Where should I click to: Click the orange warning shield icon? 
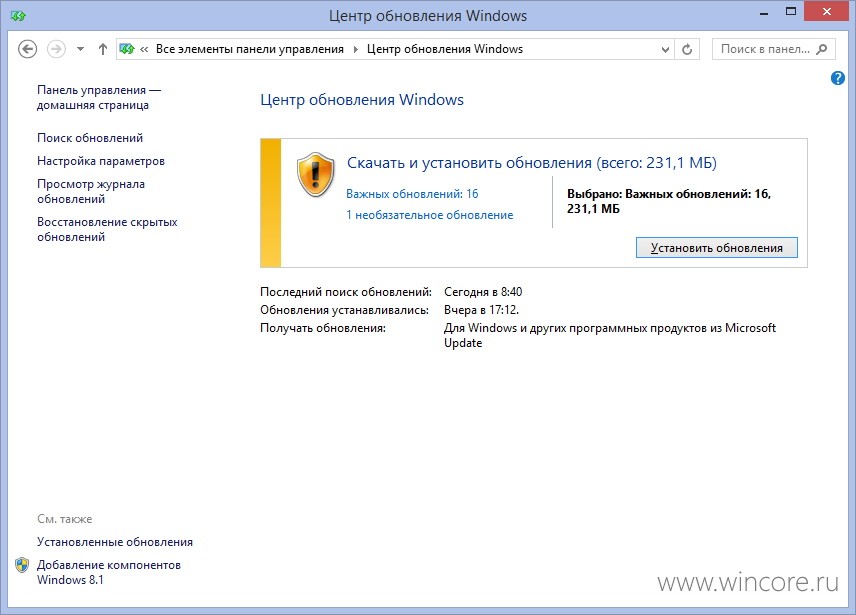315,174
